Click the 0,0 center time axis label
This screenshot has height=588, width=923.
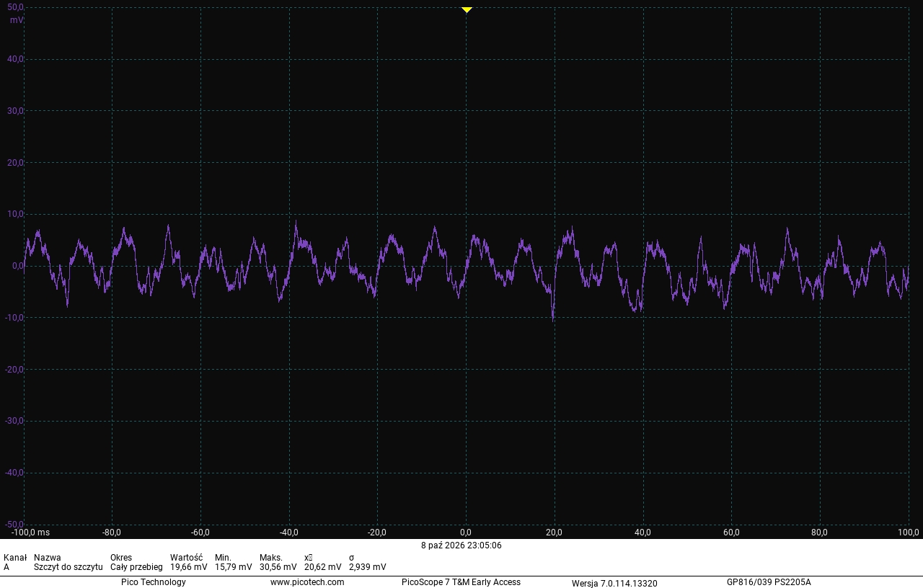point(466,533)
